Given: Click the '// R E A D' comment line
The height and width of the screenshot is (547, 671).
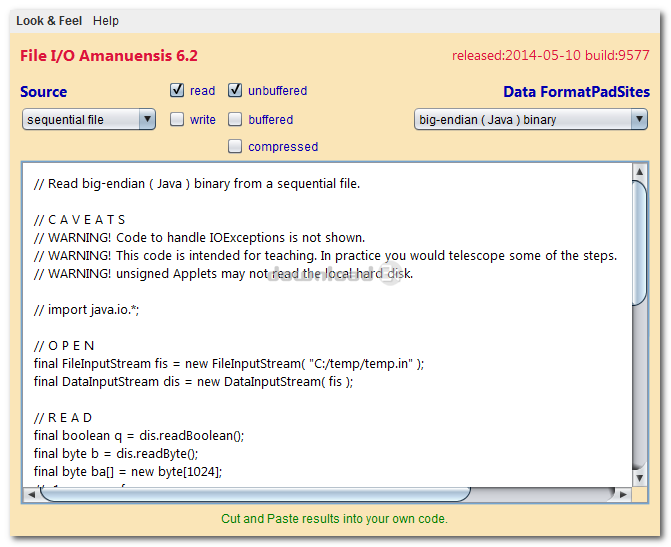Looking at the screenshot, I should (63, 417).
